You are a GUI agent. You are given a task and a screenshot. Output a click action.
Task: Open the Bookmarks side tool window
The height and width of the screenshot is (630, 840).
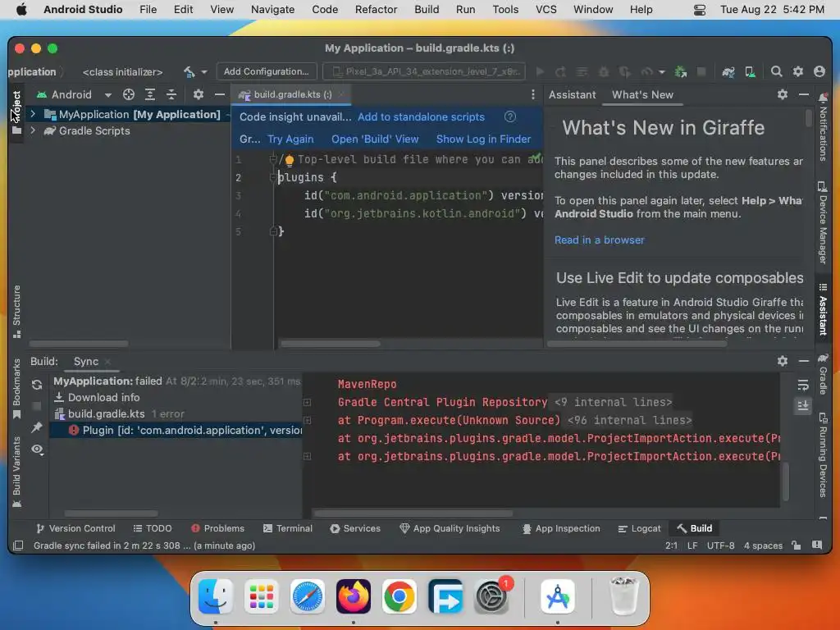(16, 389)
